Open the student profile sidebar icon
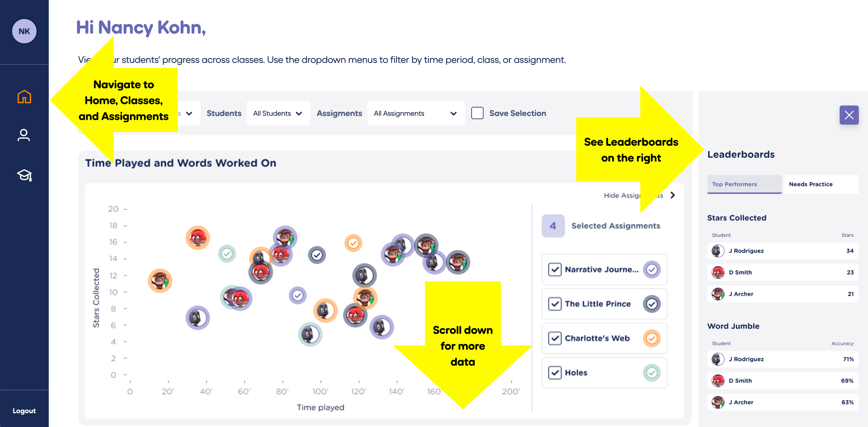This screenshot has width=868, height=427. tap(24, 135)
